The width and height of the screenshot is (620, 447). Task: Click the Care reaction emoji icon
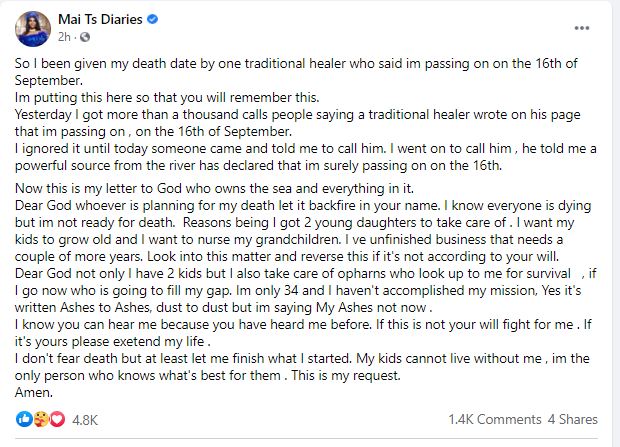[x=41, y=419]
